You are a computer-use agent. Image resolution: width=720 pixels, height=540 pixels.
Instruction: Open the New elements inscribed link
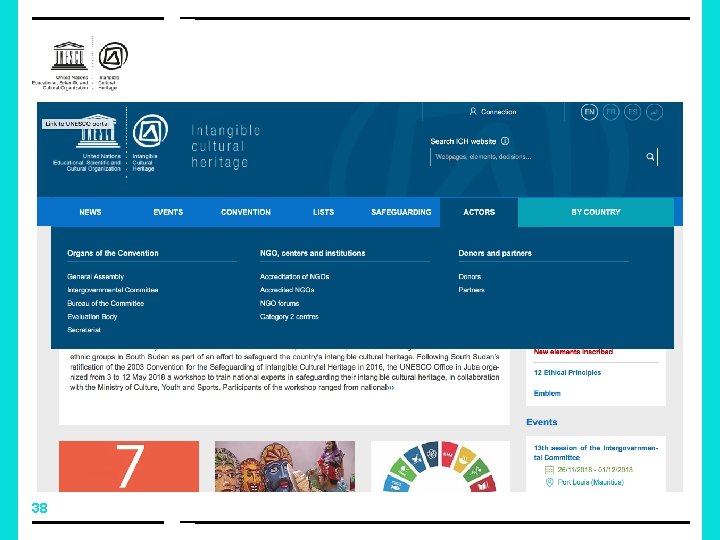click(573, 352)
